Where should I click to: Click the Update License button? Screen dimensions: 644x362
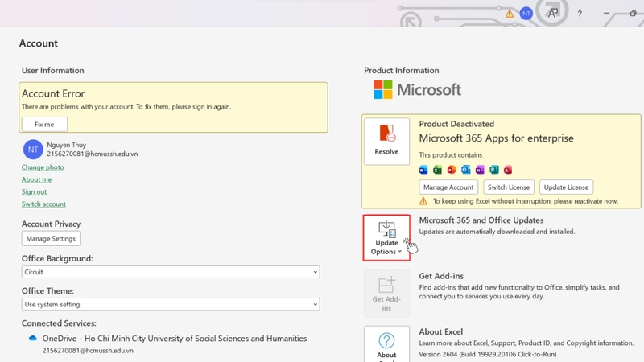click(x=566, y=187)
